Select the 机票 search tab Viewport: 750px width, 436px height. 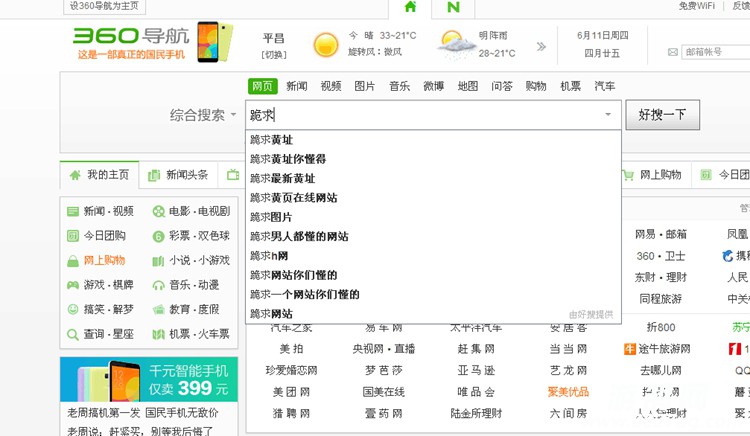tap(571, 86)
